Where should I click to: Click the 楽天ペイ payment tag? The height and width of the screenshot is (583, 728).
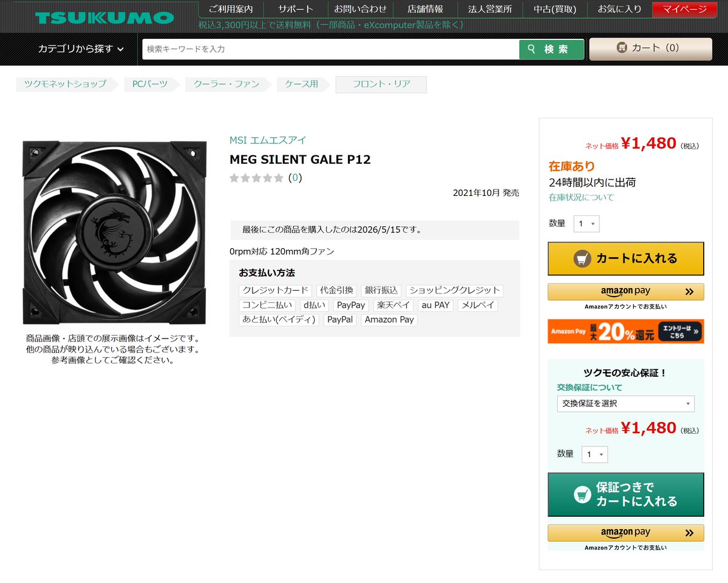point(393,305)
